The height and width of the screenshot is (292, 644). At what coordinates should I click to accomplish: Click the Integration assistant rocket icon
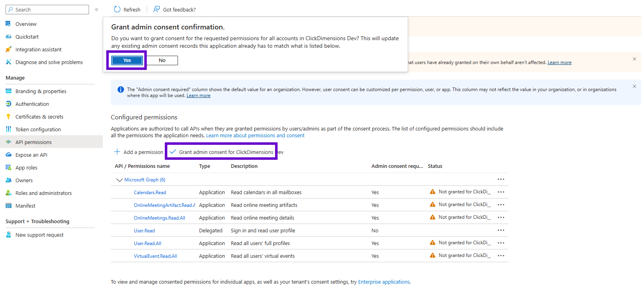(x=8, y=49)
